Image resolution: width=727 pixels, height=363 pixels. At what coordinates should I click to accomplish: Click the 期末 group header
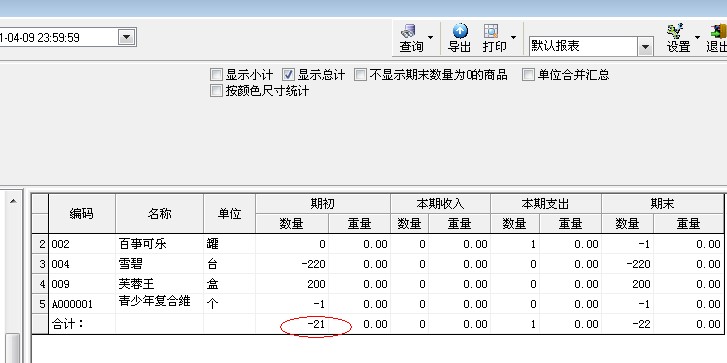click(x=662, y=204)
